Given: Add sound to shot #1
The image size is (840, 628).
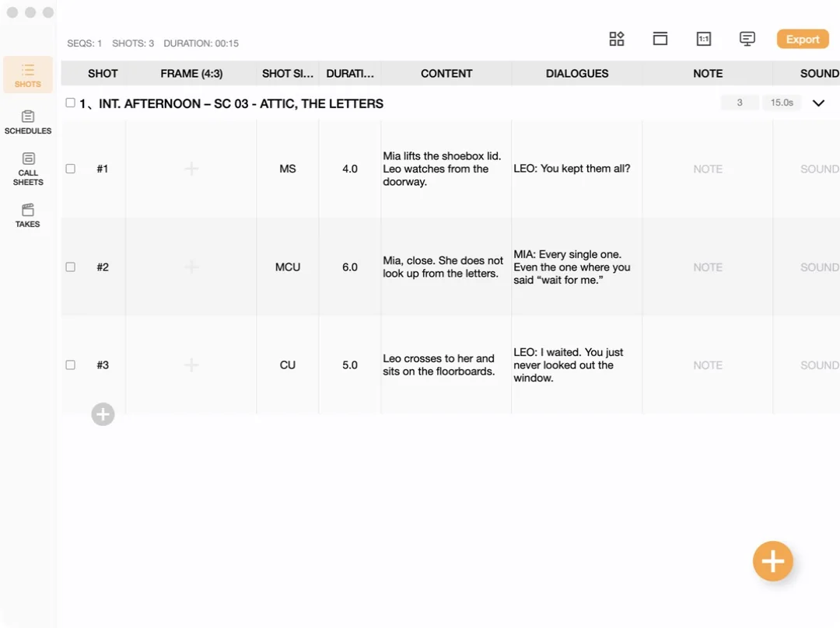Looking at the screenshot, I should (820, 169).
